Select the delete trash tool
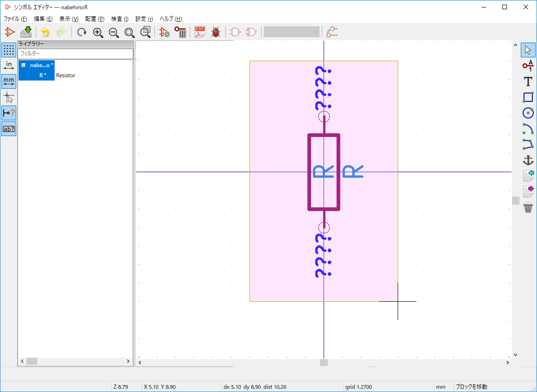Viewport: 537px width, 392px height. pyautogui.click(x=528, y=207)
